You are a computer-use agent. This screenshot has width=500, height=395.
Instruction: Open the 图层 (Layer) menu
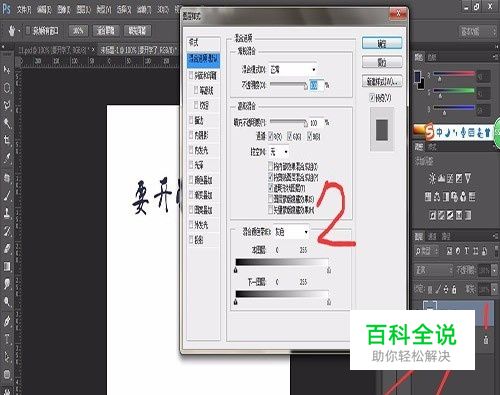(84, 10)
